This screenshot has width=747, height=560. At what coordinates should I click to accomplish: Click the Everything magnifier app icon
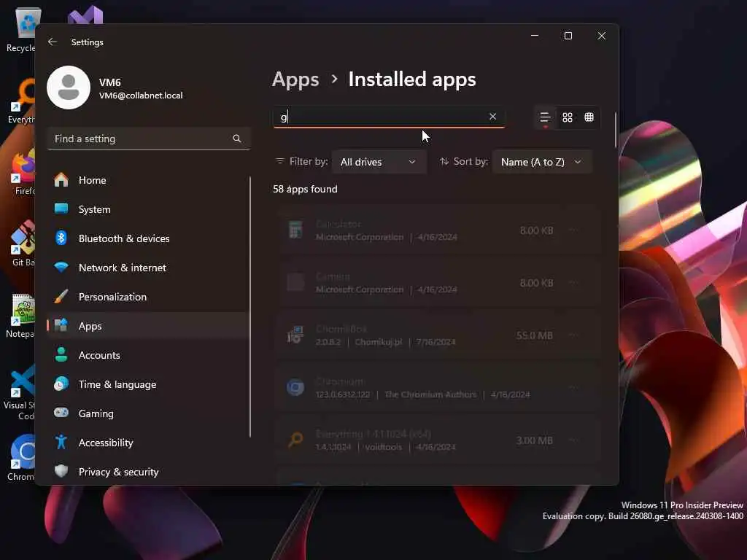pyautogui.click(x=295, y=440)
